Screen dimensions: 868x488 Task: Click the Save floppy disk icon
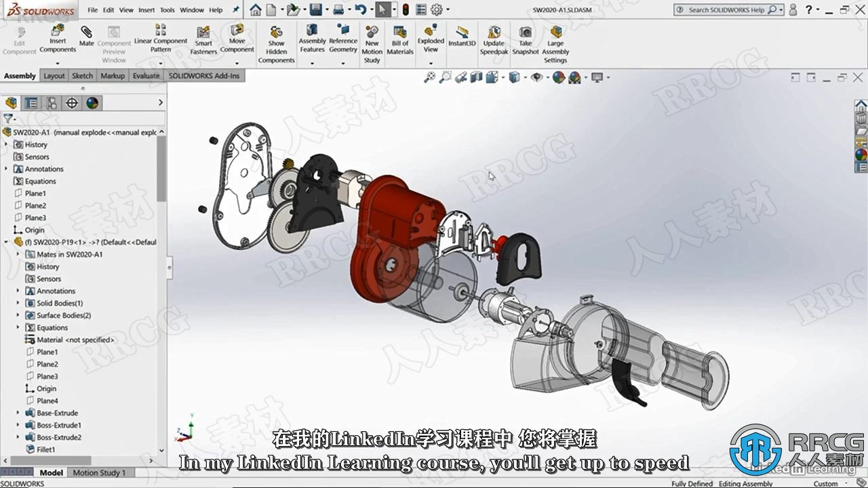coord(315,9)
